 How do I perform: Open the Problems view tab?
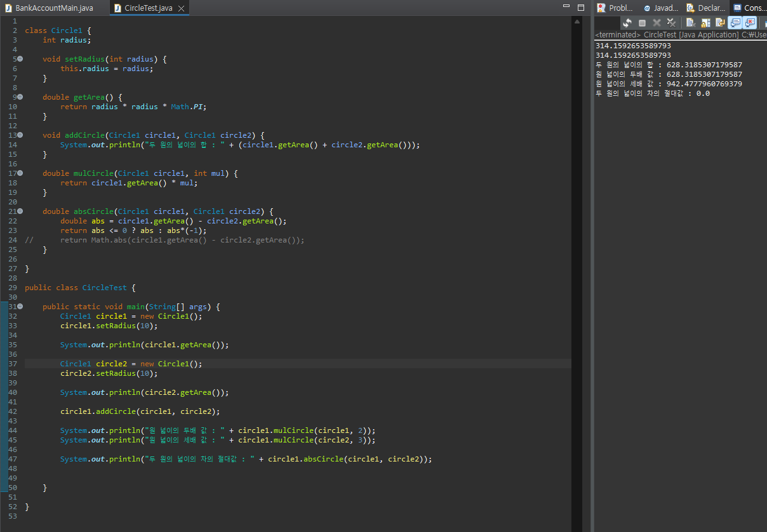(615, 8)
